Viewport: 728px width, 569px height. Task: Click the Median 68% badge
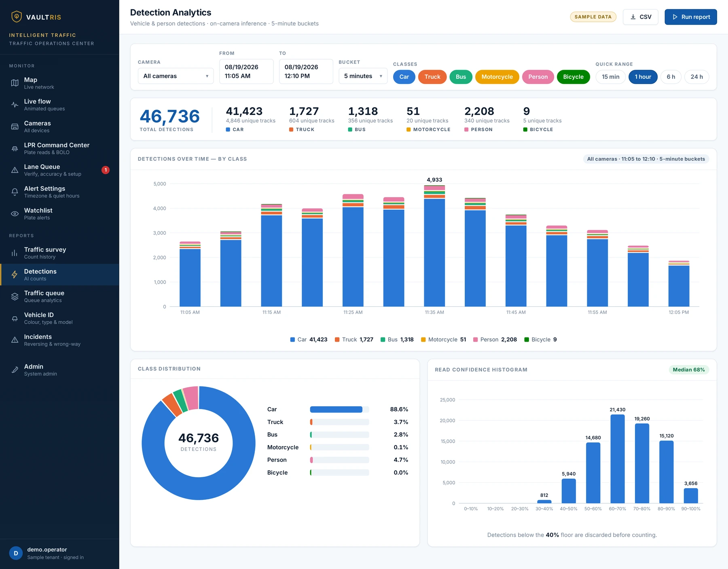[689, 369]
